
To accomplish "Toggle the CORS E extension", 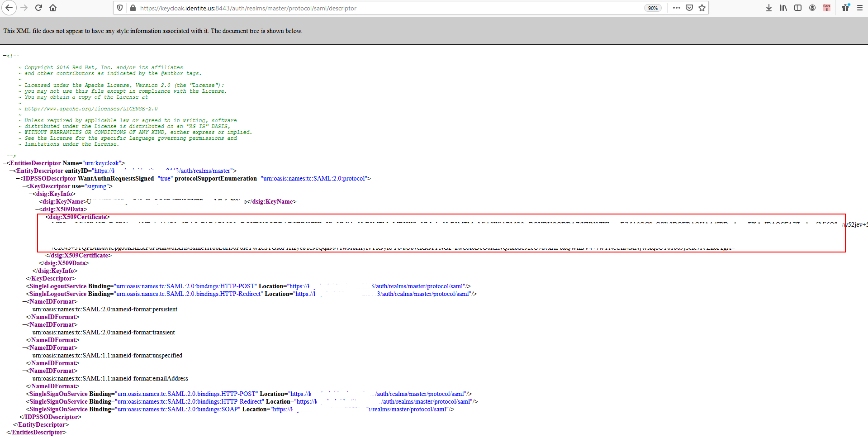I will point(827,8).
